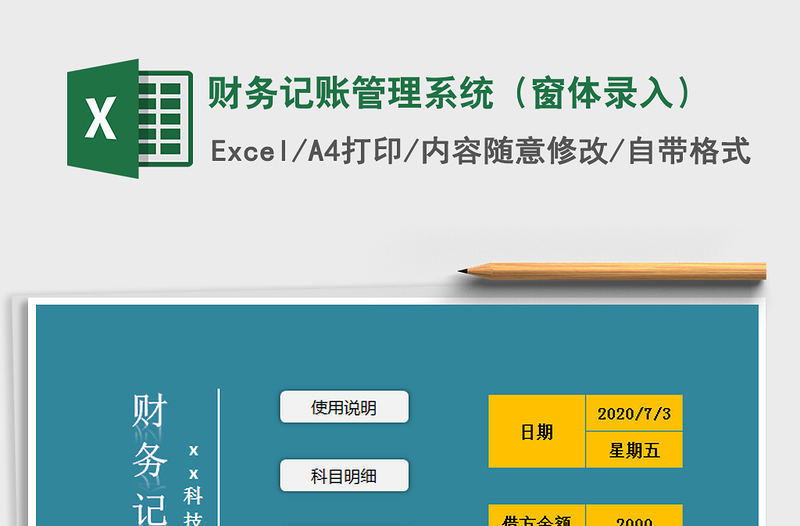Select the 星期五 weekday cell
800x526 pixels.
pos(634,450)
